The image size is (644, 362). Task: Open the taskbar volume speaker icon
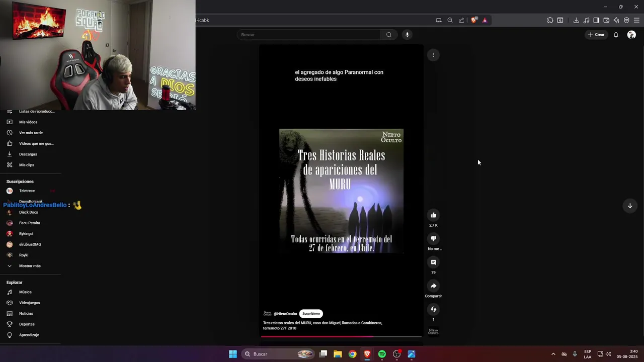(x=608, y=354)
